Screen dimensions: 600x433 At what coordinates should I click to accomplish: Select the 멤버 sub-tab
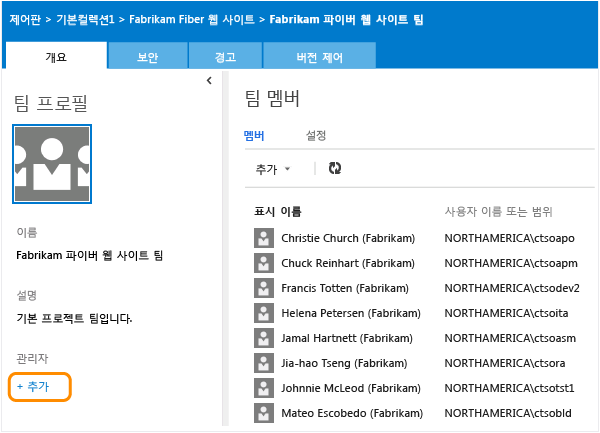[x=254, y=135]
